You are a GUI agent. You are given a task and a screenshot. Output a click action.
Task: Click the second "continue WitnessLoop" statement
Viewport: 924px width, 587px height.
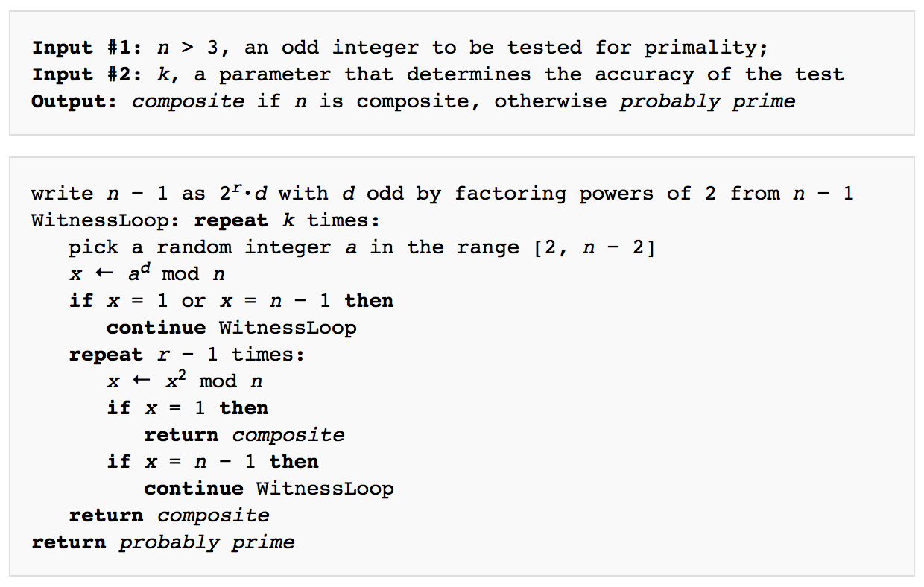269,489
